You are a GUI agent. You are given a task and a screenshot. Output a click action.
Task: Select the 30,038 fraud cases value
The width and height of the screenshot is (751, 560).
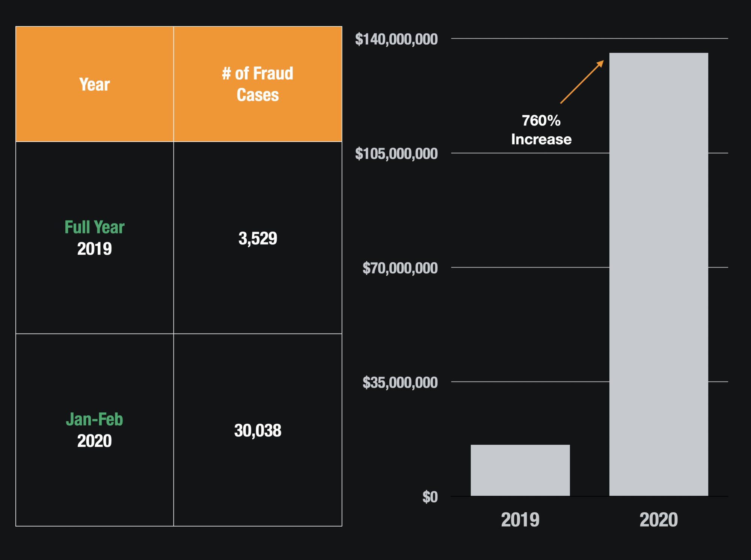pos(258,430)
